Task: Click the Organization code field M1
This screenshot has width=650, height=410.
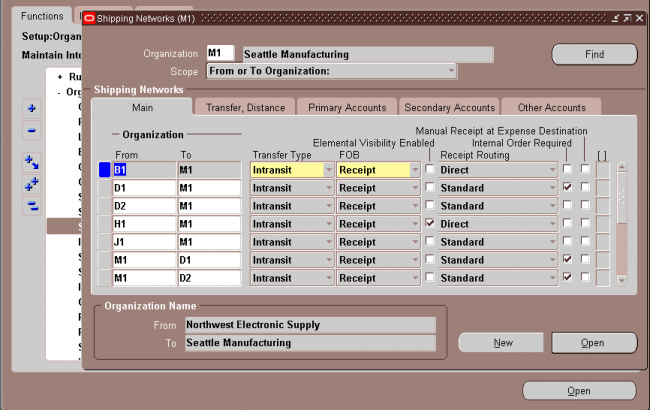Action: (x=221, y=53)
